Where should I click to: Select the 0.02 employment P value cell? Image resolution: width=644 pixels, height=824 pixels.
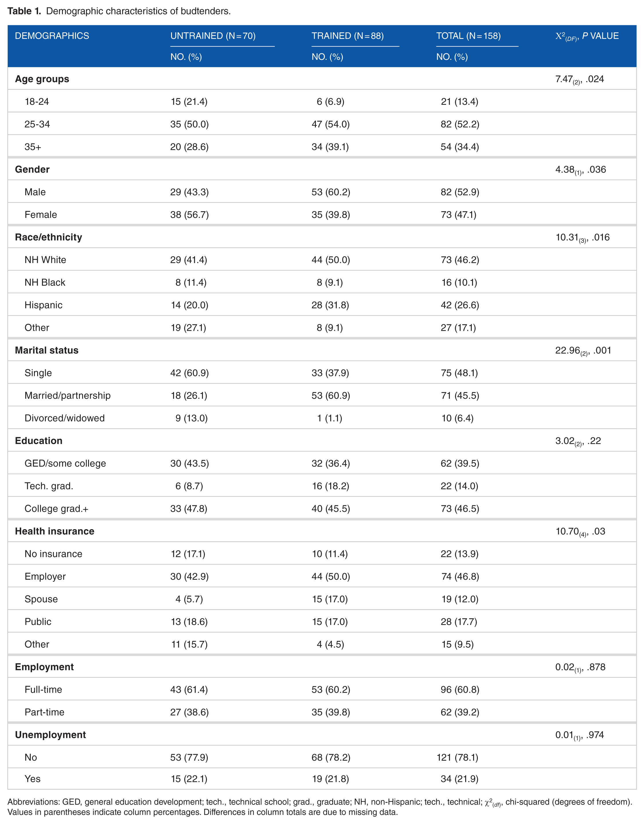pos(580,667)
